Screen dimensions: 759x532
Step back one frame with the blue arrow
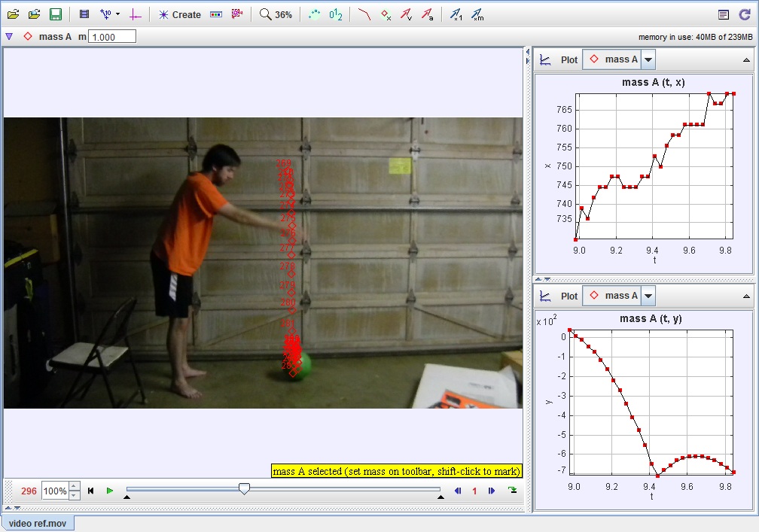[458, 491]
